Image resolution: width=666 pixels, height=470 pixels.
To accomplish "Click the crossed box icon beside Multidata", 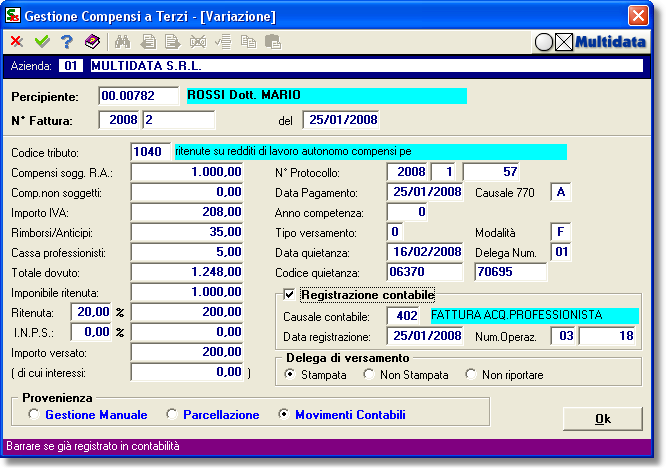I will (x=564, y=42).
